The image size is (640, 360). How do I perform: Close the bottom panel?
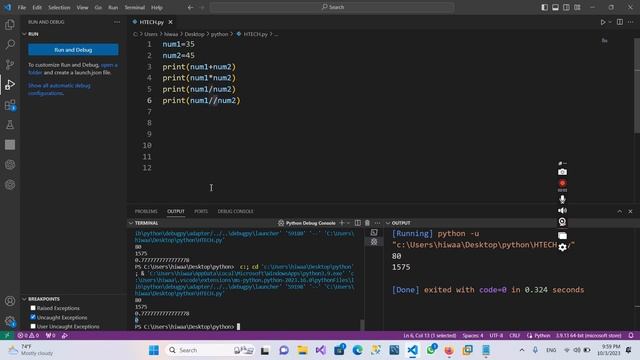630,211
